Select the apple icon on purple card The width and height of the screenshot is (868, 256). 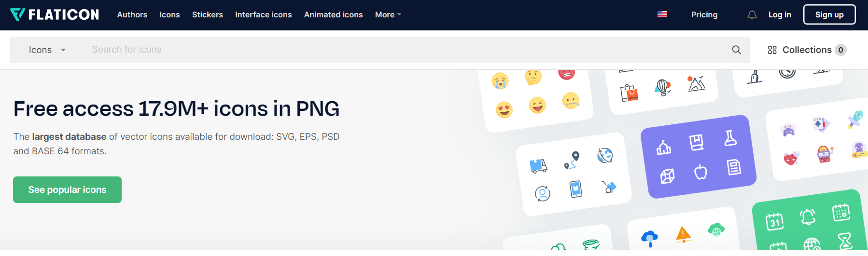(x=700, y=172)
